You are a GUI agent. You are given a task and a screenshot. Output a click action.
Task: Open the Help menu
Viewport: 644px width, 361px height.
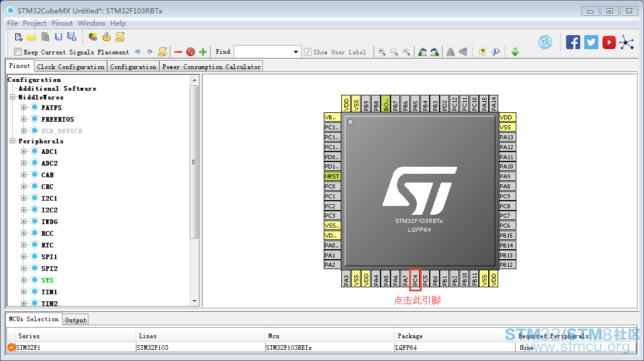coord(118,23)
